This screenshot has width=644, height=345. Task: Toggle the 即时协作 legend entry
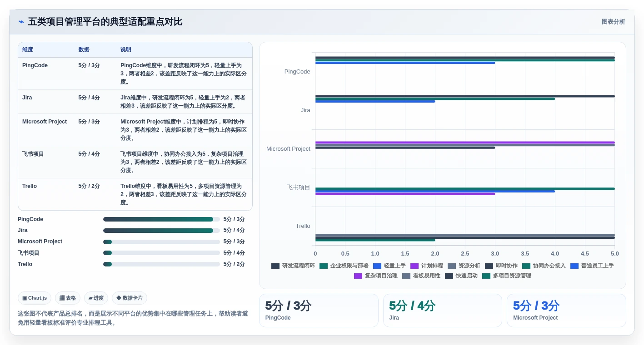(501, 266)
